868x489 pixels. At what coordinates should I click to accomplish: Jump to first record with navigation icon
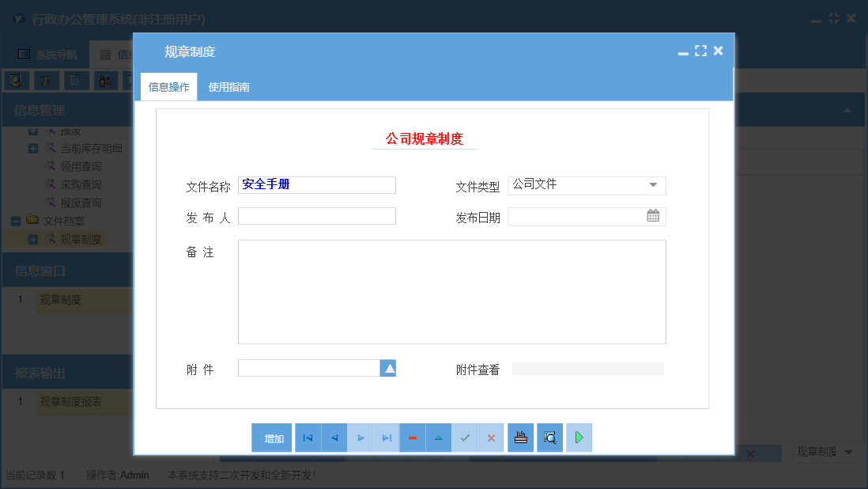pos(308,437)
